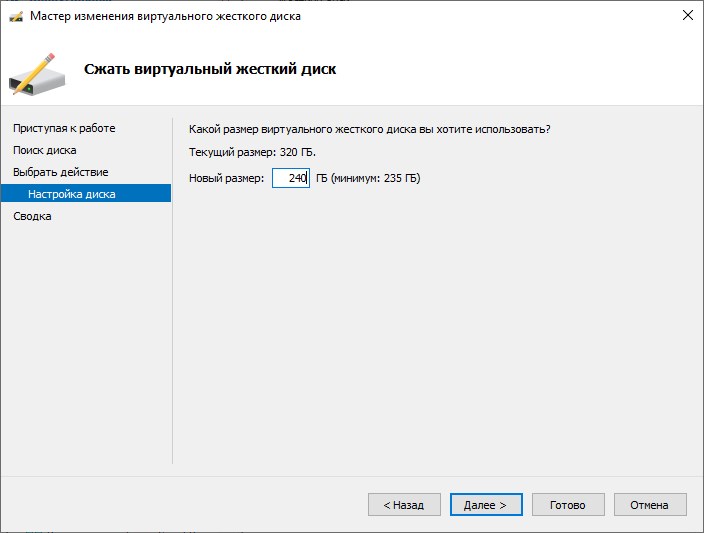Viewport: 704px width, 533px height.
Task: Click the window title 'Мастер изменения виртуального жесткого диска'
Action: pos(165,16)
